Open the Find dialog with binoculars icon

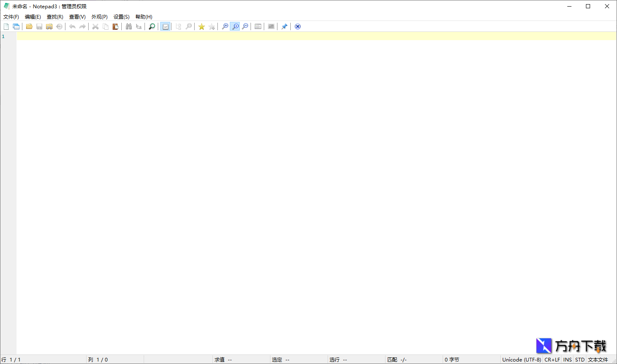pyautogui.click(x=129, y=26)
